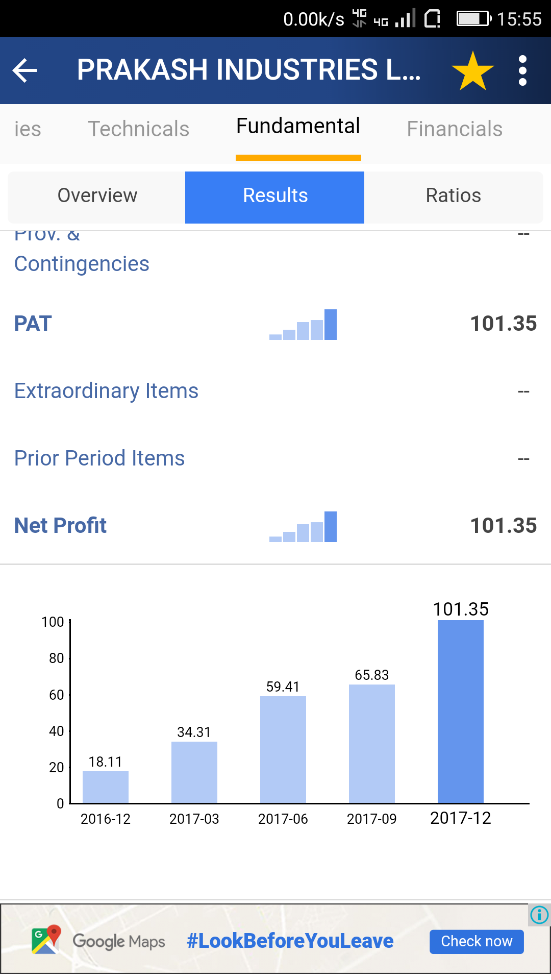The width and height of the screenshot is (551, 980).
Task: Open the #LookBeforeYouLeave ad link
Action: tap(290, 941)
